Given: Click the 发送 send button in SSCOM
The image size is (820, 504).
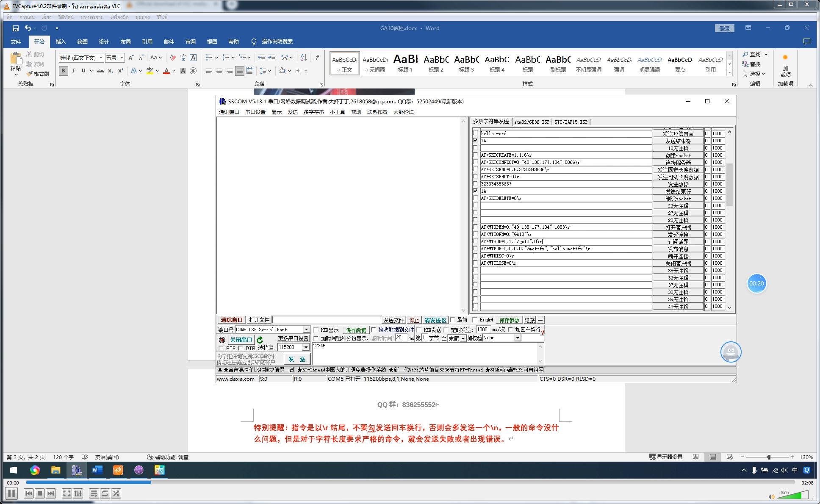Looking at the screenshot, I should click(297, 359).
